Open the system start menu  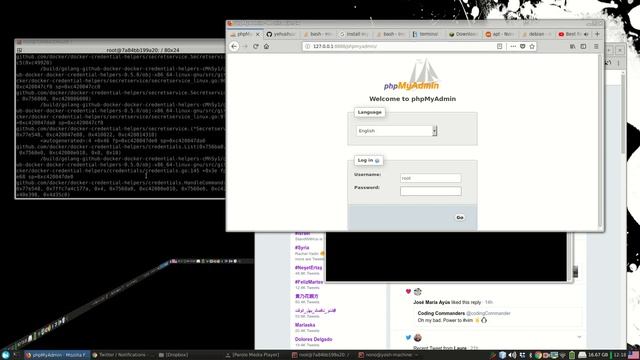[6, 355]
